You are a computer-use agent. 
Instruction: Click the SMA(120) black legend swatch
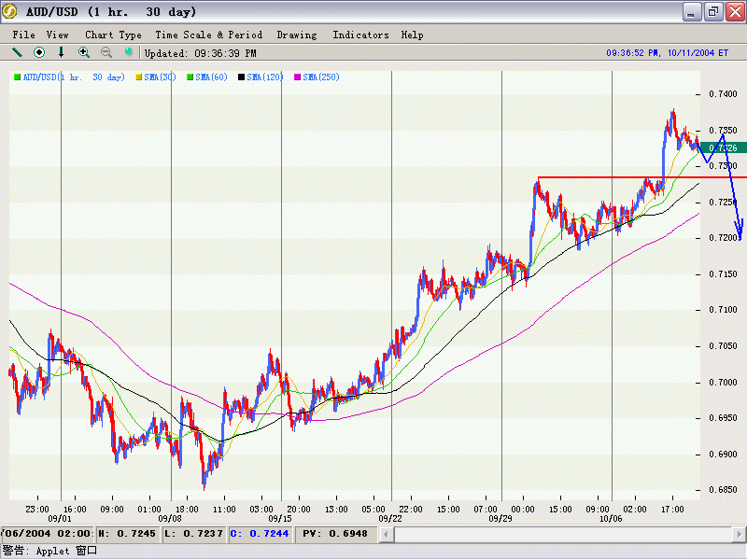(242, 77)
